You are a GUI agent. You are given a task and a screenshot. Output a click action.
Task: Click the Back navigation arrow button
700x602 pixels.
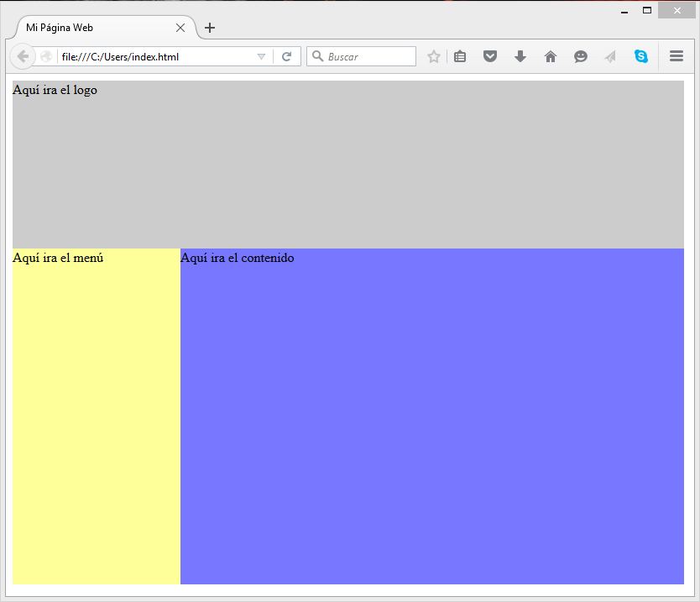pyautogui.click(x=23, y=56)
